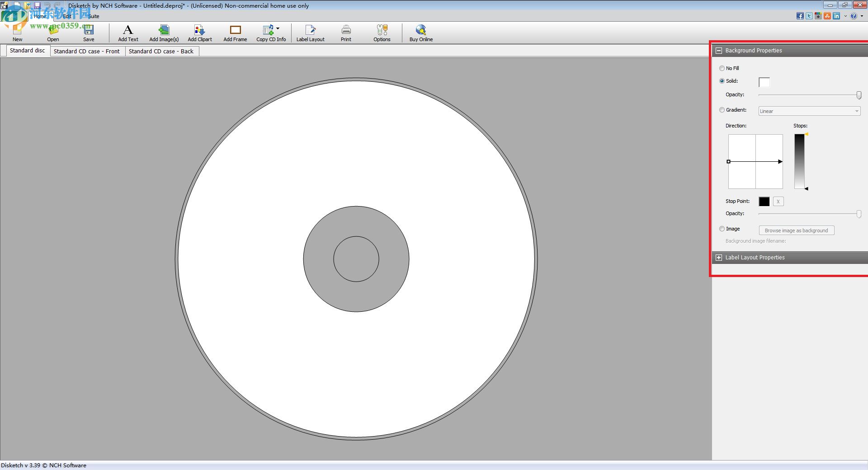Collapse the Background Properties panel
The height and width of the screenshot is (470, 868).
(719, 51)
